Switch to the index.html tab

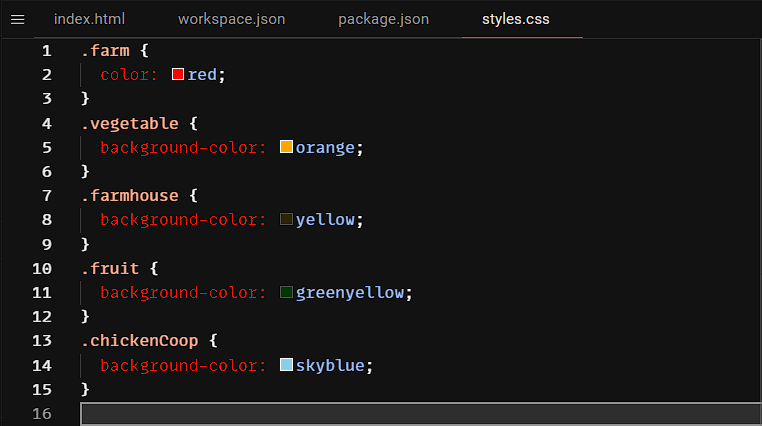tap(89, 19)
